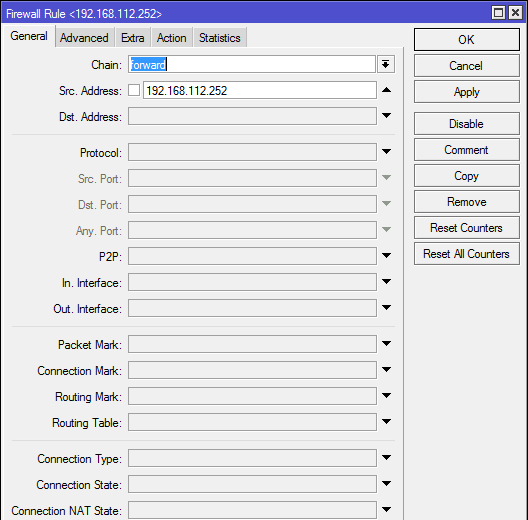528x520 pixels.
Task: Expand the Routing Mark field
Action: (387, 395)
